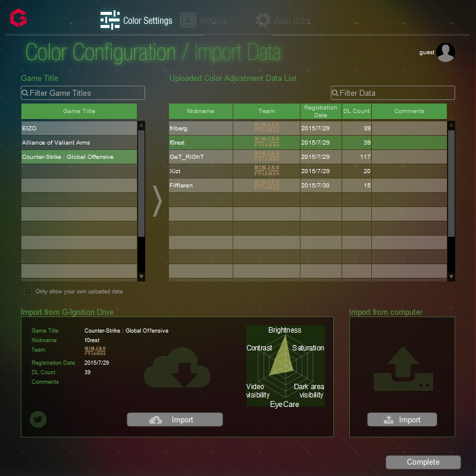Click the magnifier icon in Filter Data field

point(335,93)
